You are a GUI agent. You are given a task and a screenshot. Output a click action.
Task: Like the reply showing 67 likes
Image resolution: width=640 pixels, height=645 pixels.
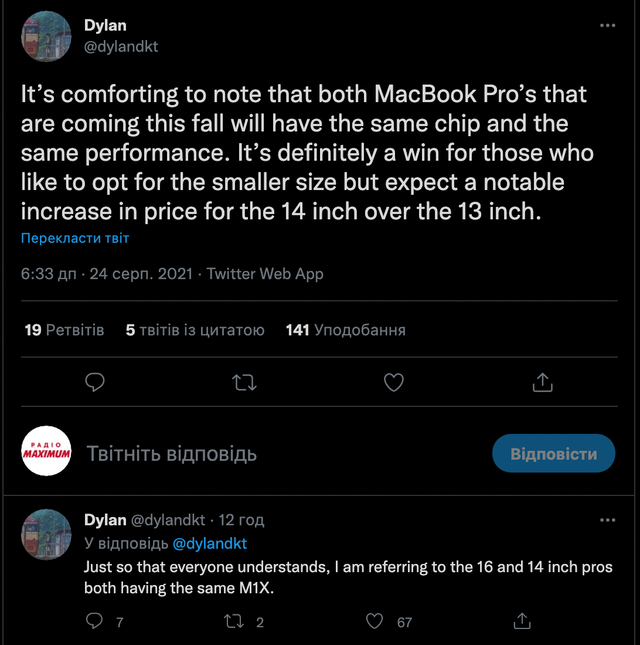(375, 621)
